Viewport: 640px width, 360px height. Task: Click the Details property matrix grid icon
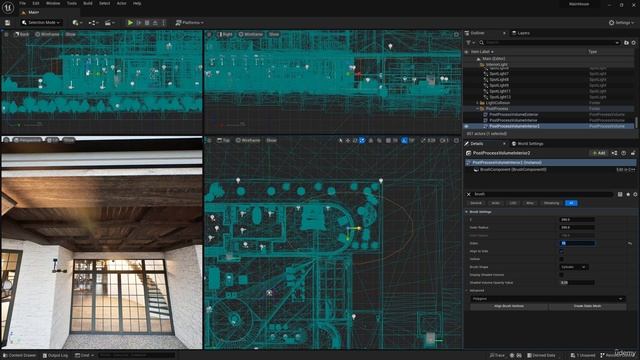620,194
